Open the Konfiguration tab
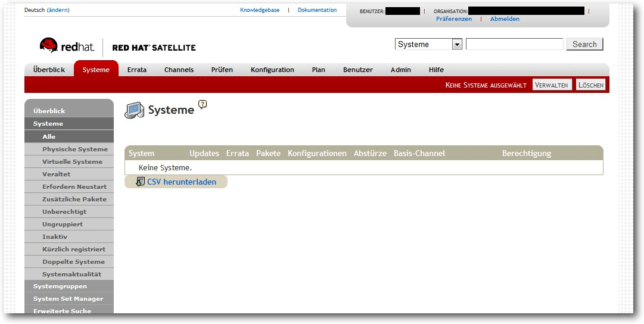Viewport: 644px width, 324px height. tap(272, 70)
